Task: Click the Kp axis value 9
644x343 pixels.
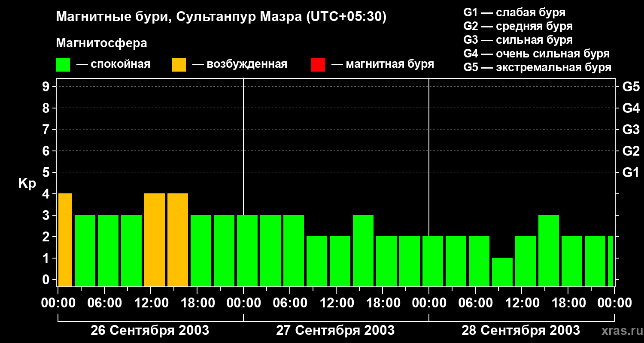Action: (x=47, y=87)
